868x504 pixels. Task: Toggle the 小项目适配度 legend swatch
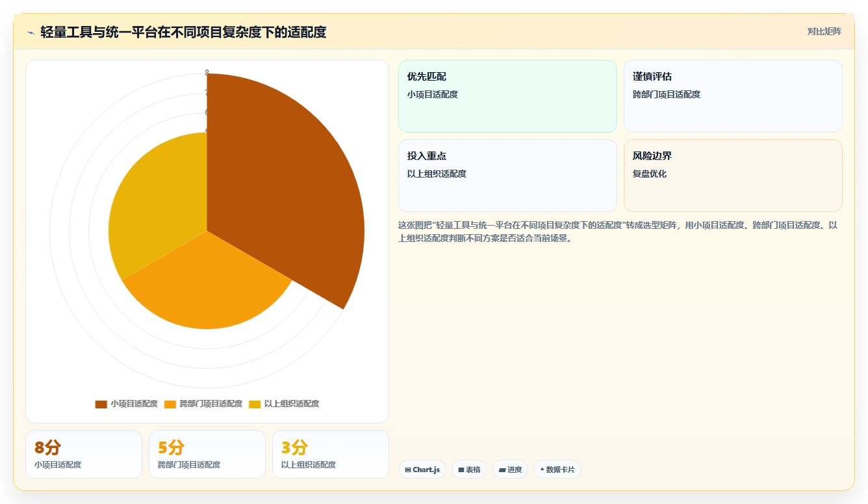101,404
